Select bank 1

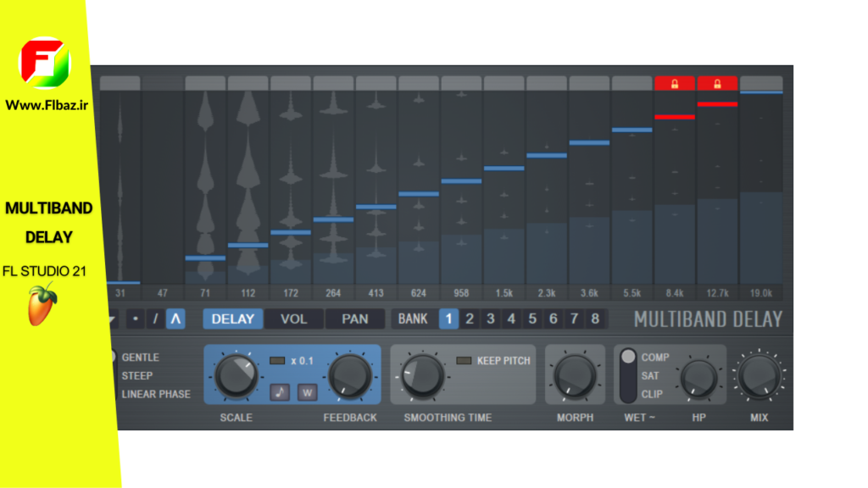(x=448, y=319)
